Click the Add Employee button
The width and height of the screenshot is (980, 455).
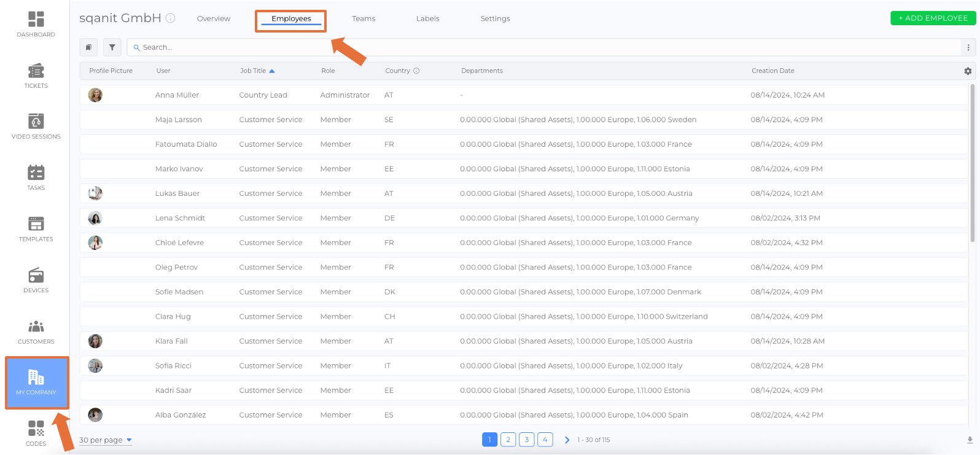933,18
